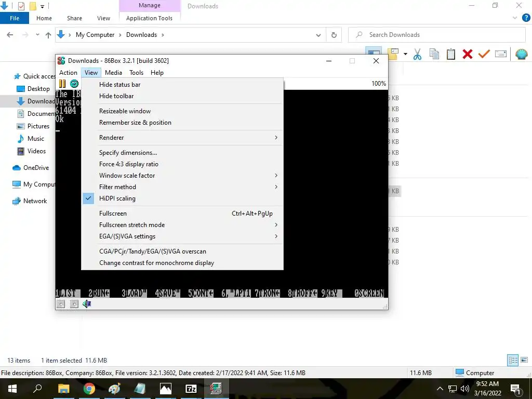Open recent locations dropdown next to the forward arrow
The height and width of the screenshot is (399, 532).
click(37, 35)
